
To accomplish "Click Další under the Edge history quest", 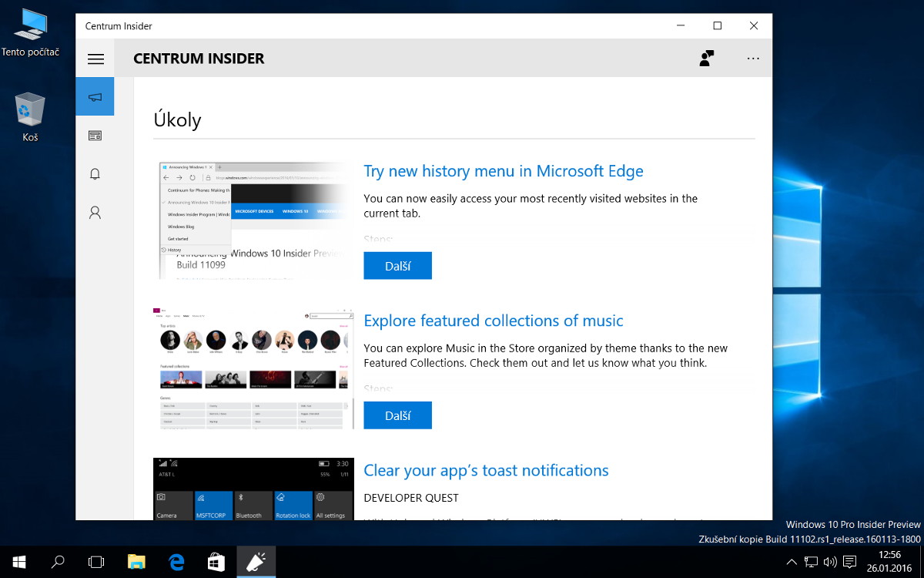I will (397, 266).
